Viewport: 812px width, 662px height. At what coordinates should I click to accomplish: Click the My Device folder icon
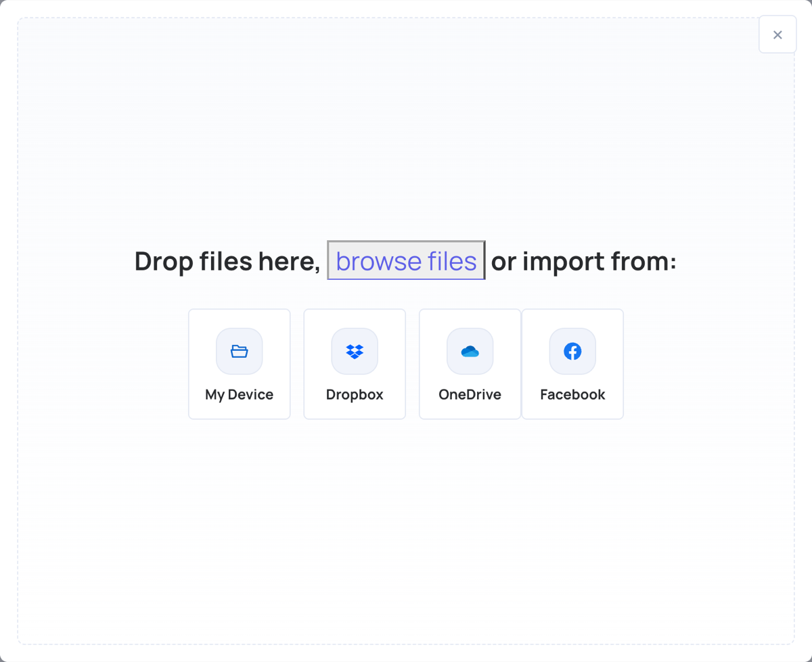click(240, 352)
